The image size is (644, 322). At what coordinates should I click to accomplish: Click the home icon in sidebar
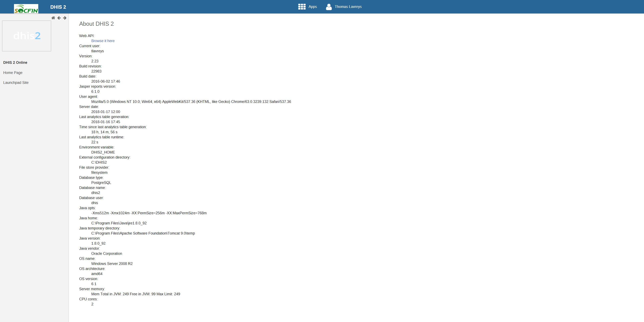pos(53,18)
